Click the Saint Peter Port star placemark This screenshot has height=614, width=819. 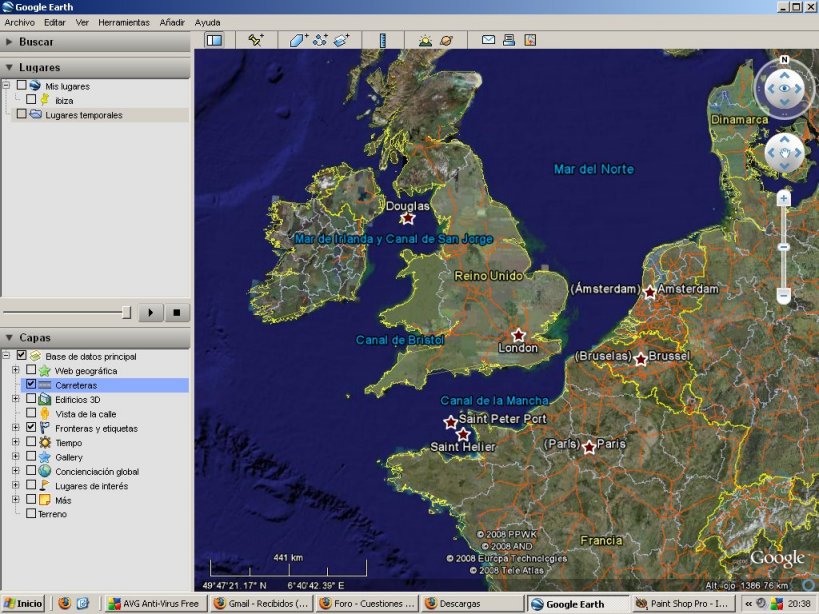pos(450,422)
